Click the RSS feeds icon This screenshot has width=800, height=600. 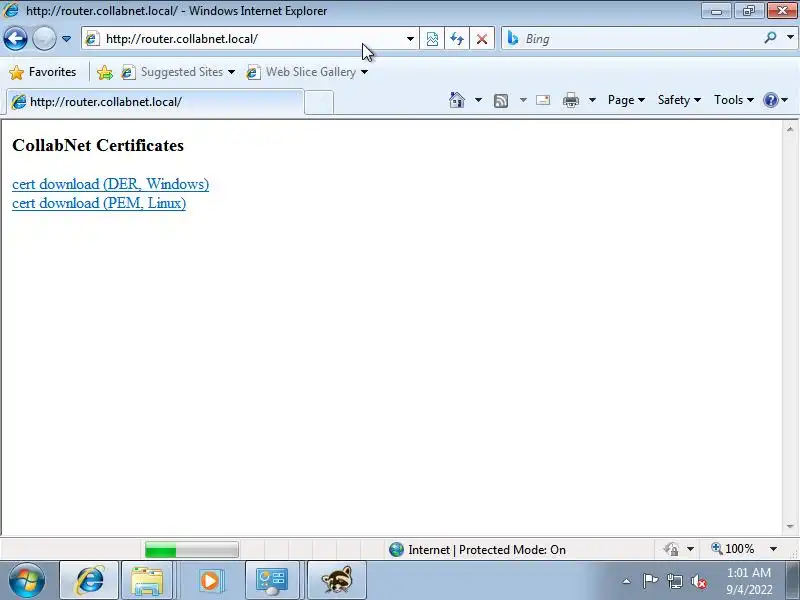(501, 101)
